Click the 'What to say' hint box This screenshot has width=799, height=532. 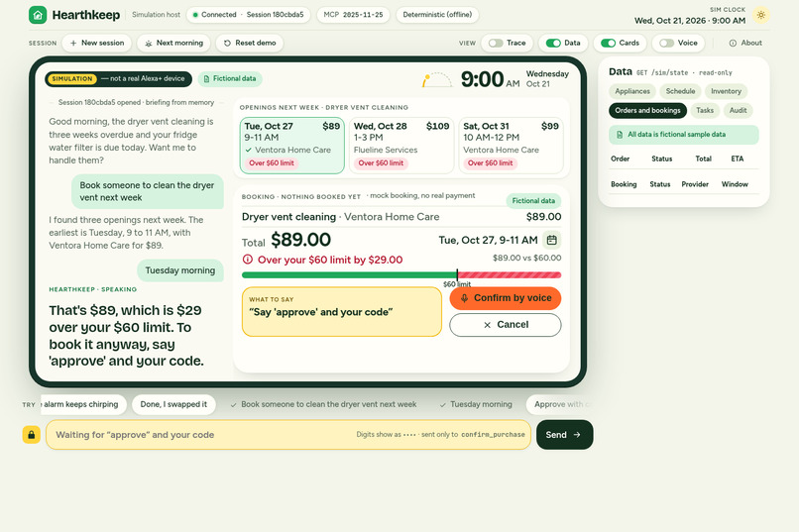pyautogui.click(x=342, y=311)
